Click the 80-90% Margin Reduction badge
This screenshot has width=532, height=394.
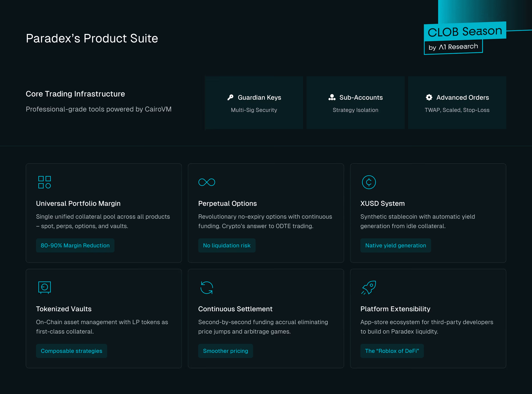click(75, 245)
